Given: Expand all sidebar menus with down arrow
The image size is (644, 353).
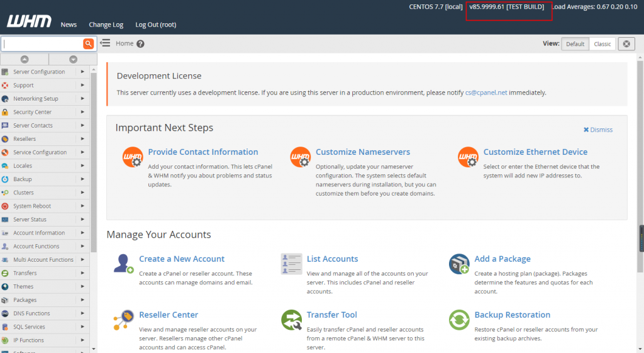Looking at the screenshot, I should coord(73,59).
